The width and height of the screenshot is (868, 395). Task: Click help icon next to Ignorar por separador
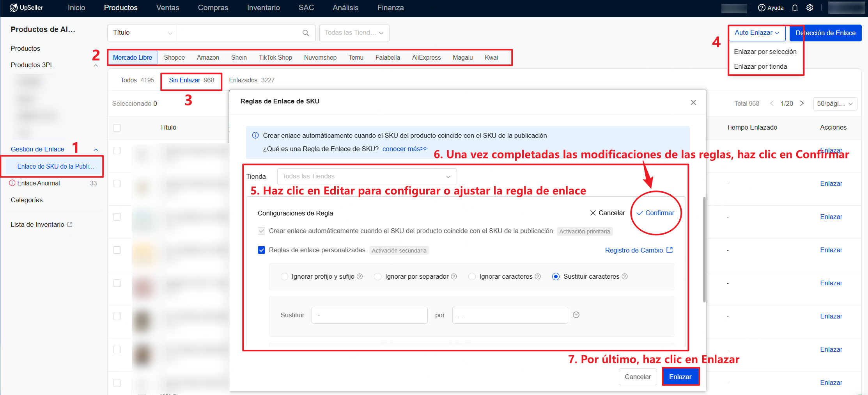click(454, 276)
